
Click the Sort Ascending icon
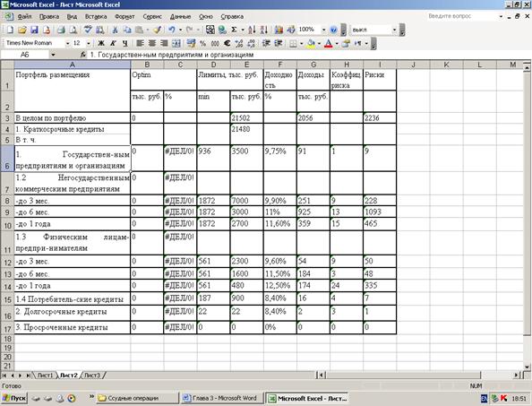(x=252, y=30)
